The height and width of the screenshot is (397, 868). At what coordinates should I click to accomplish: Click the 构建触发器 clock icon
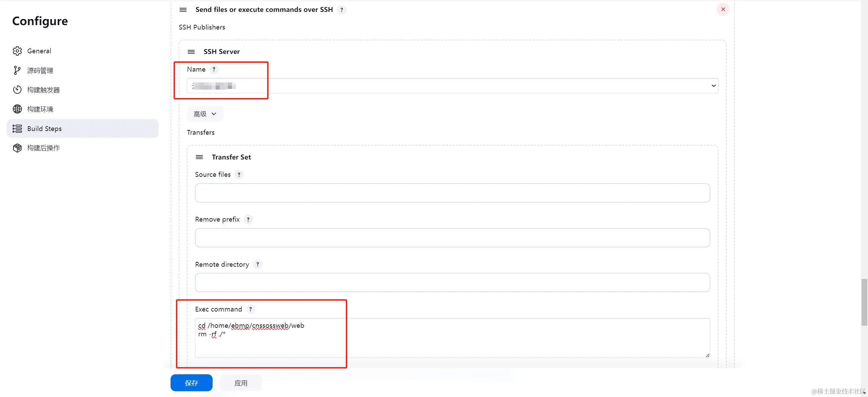[17, 90]
